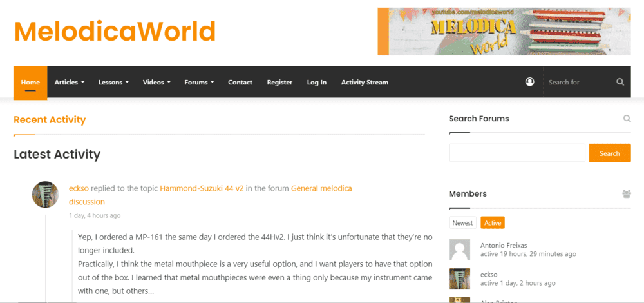Image resolution: width=644 pixels, height=303 pixels.
Task: Select the Home menu item
Action: [30, 83]
